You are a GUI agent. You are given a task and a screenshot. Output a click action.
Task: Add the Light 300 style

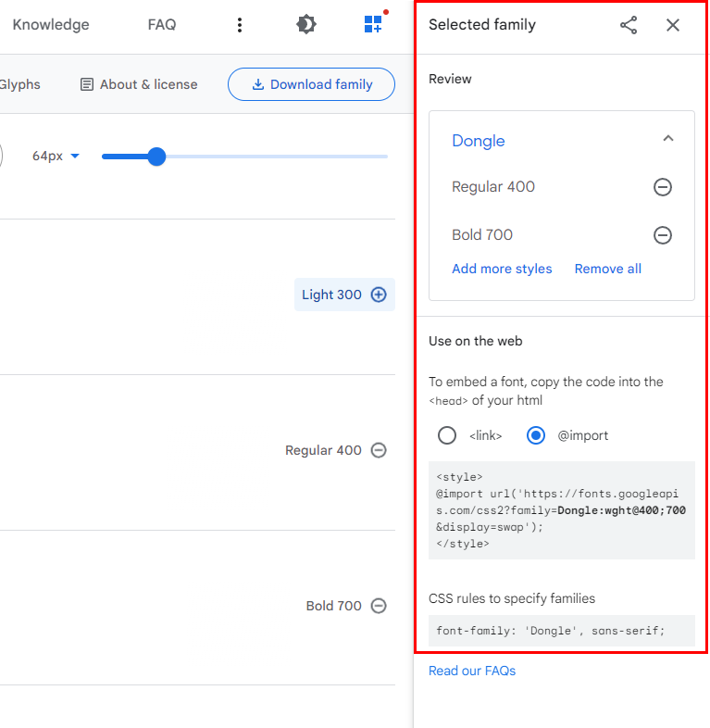coord(344,295)
